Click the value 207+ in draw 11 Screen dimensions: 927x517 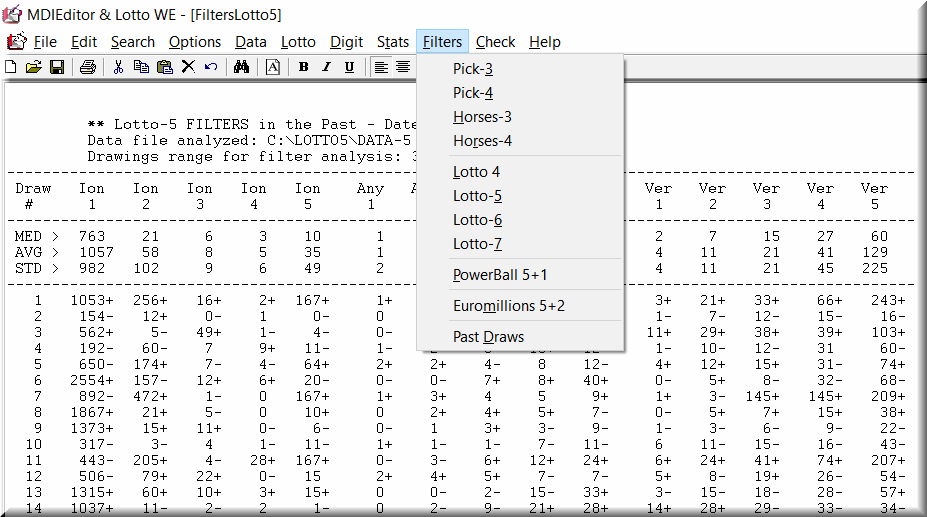pos(888,460)
